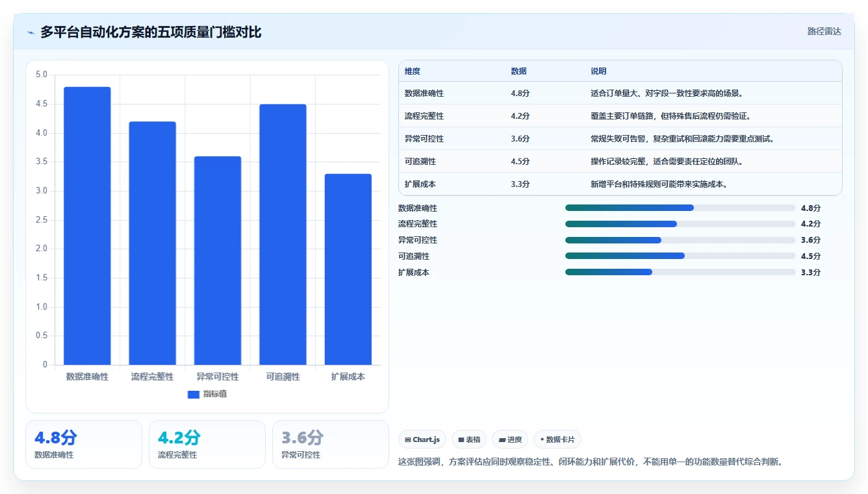
Task: Click the 数据准确性 bar in chart
Action: (x=87, y=226)
